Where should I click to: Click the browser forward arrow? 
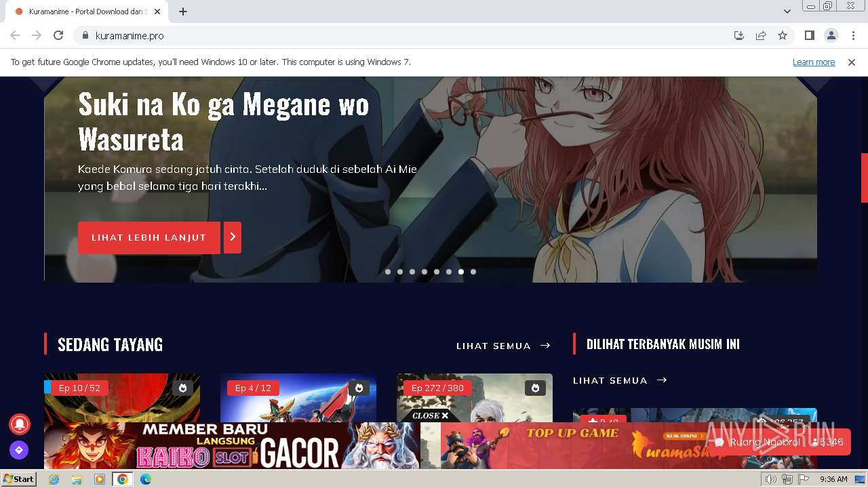point(37,35)
